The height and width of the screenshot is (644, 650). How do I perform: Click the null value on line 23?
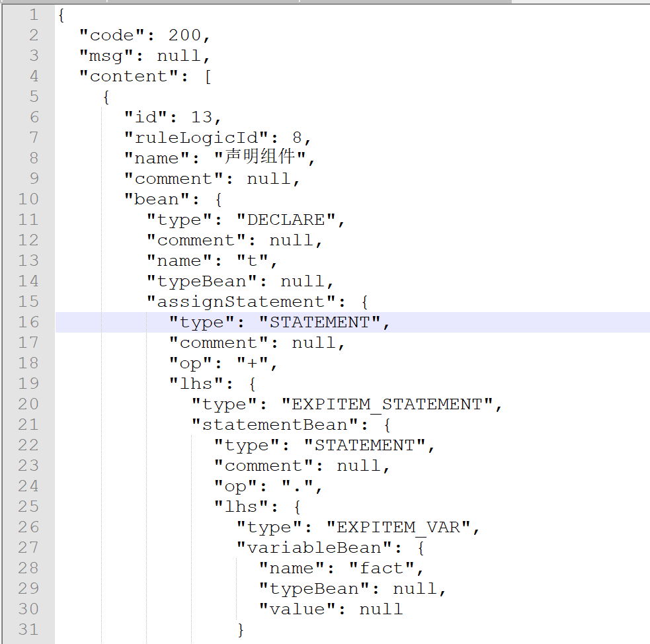(x=358, y=465)
